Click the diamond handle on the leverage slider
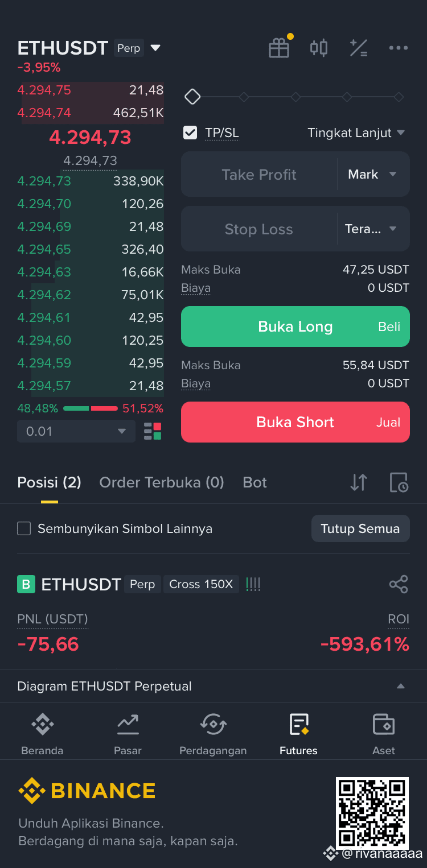 point(193,97)
